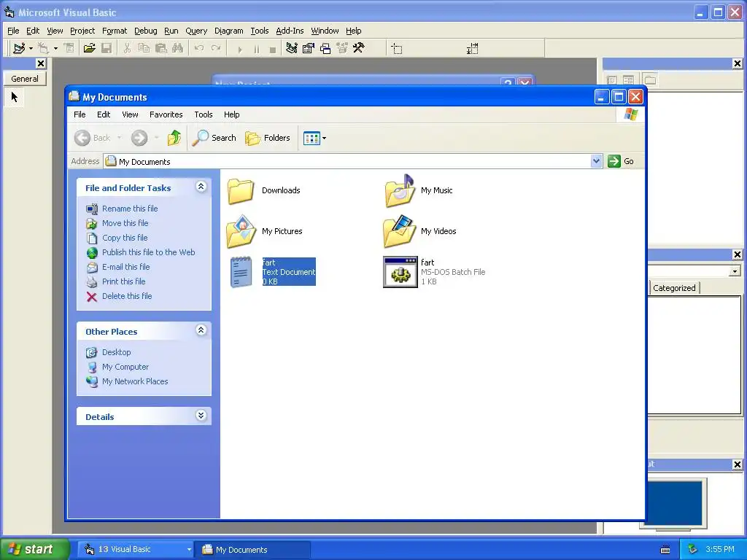Click the Redo arrow icon
747x560 pixels.
[216, 48]
